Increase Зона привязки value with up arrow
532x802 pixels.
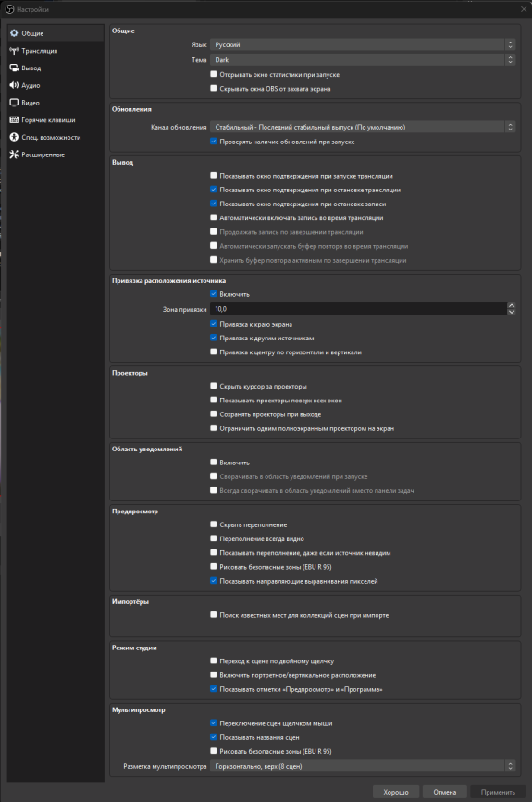click(511, 306)
